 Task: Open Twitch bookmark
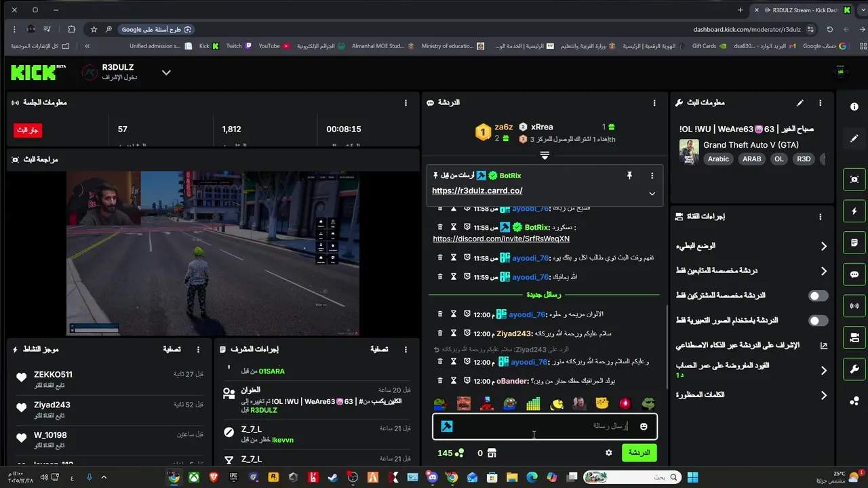coord(239,46)
